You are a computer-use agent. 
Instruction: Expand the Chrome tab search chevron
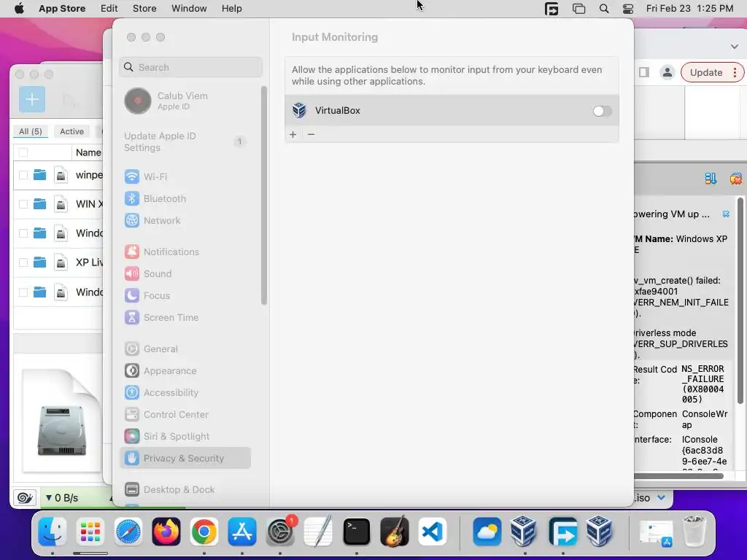[734, 46]
